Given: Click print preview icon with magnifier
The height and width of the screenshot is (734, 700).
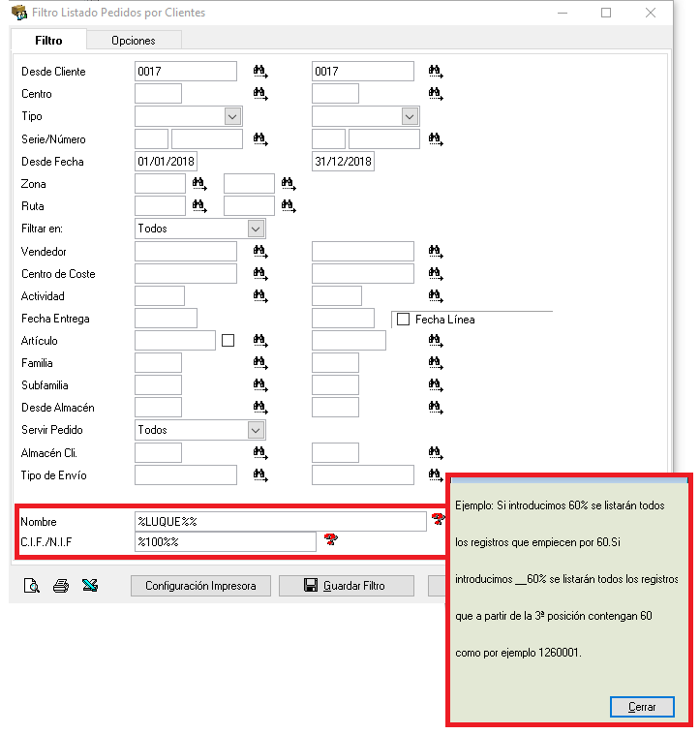Looking at the screenshot, I should click(x=32, y=586).
